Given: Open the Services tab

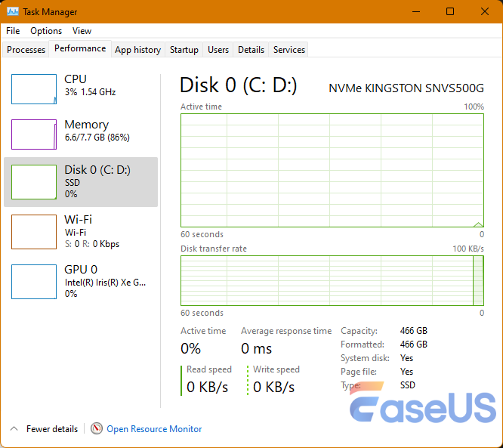Looking at the screenshot, I should pos(289,50).
